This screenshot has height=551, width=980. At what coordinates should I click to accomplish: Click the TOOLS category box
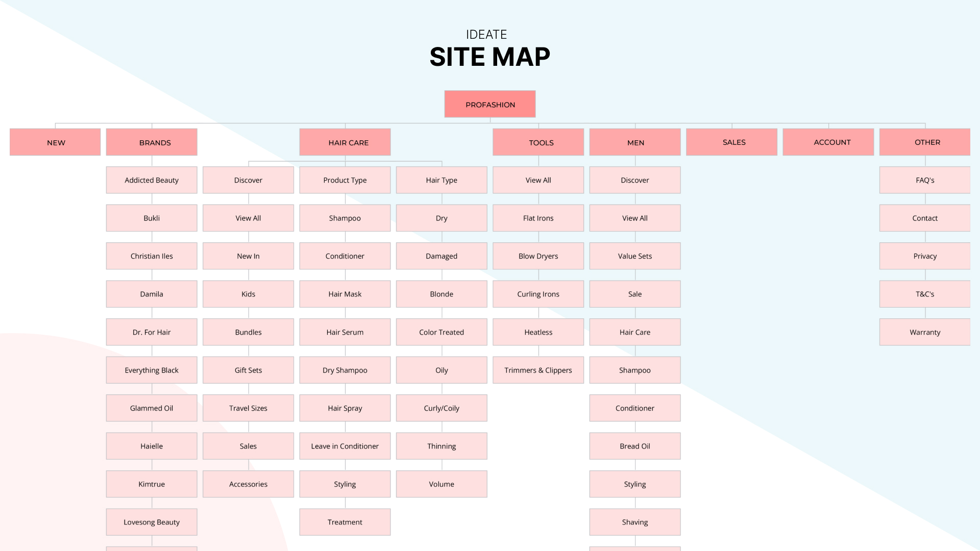[x=538, y=142]
